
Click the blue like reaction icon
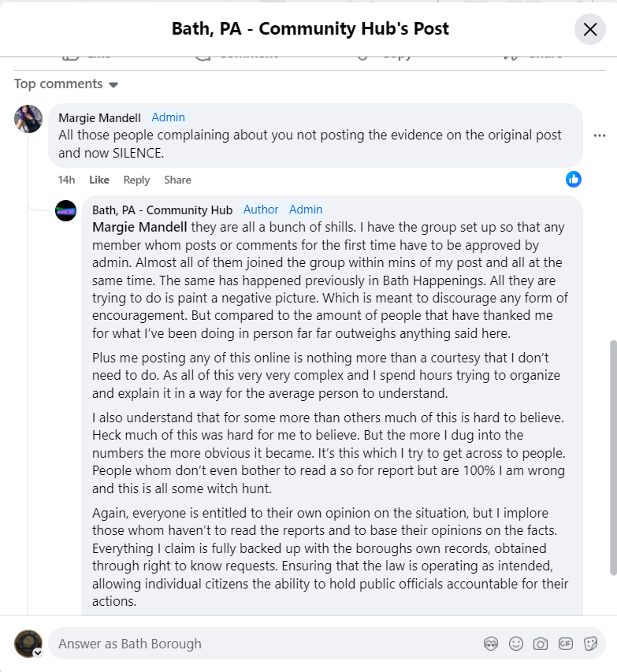[x=574, y=179]
